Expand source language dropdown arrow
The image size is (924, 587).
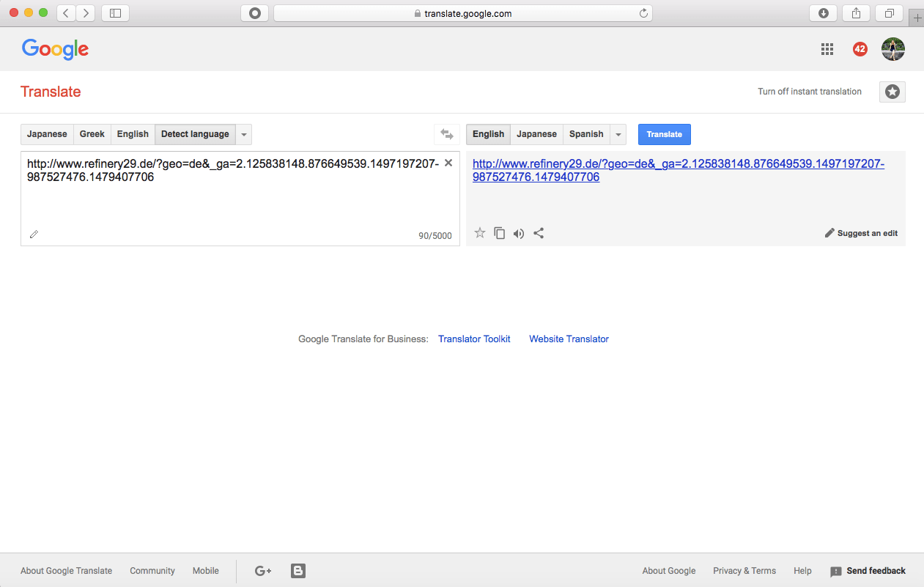click(244, 134)
